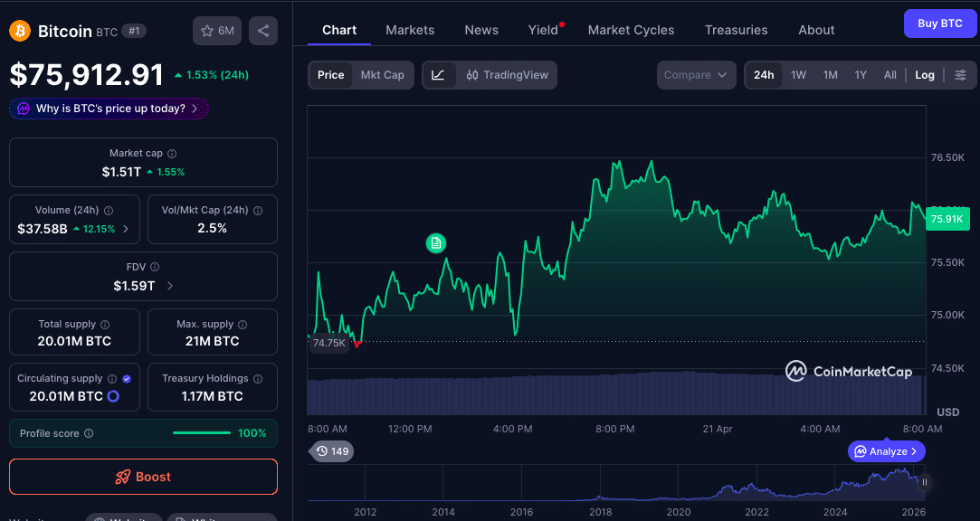
Task: Click the clock icon showing 149
Action: pyautogui.click(x=331, y=450)
